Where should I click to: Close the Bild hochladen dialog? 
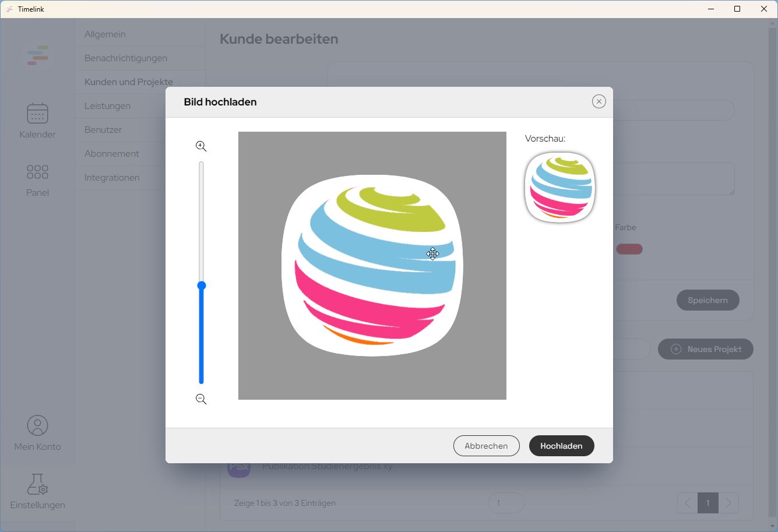pos(599,101)
